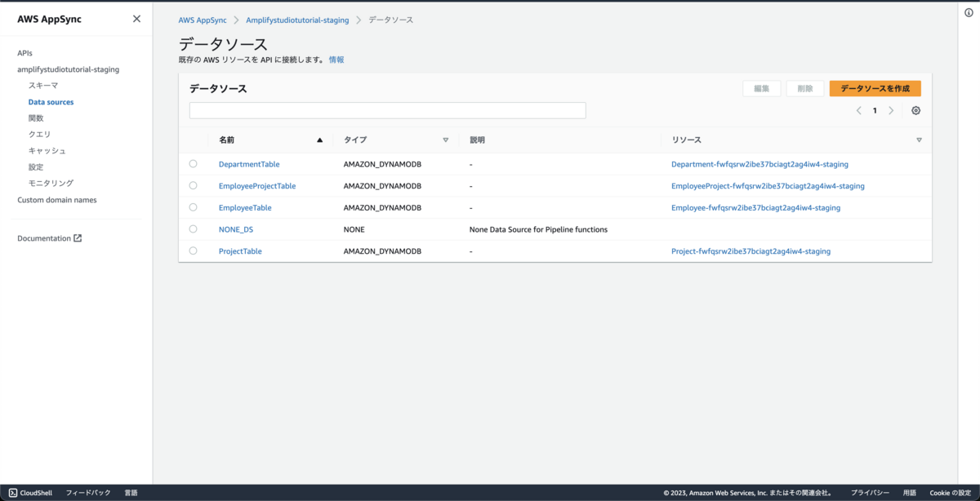Select the DepartmentTable radio button
980x501 pixels.
(194, 164)
